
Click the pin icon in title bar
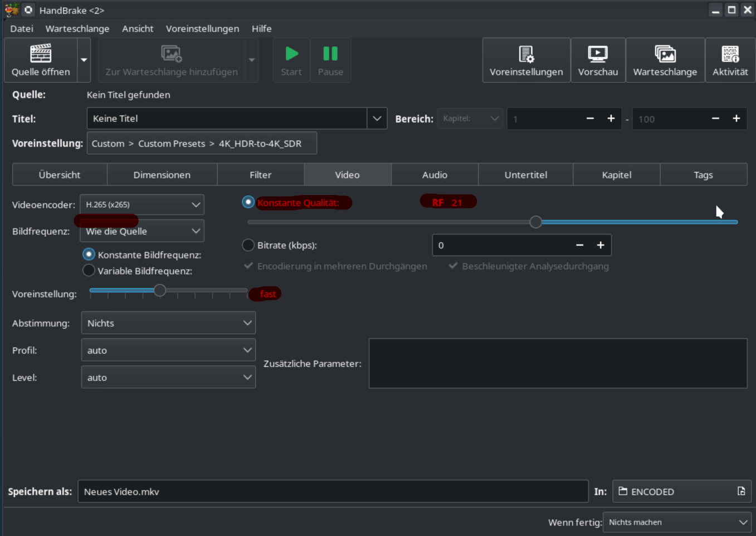click(x=28, y=10)
